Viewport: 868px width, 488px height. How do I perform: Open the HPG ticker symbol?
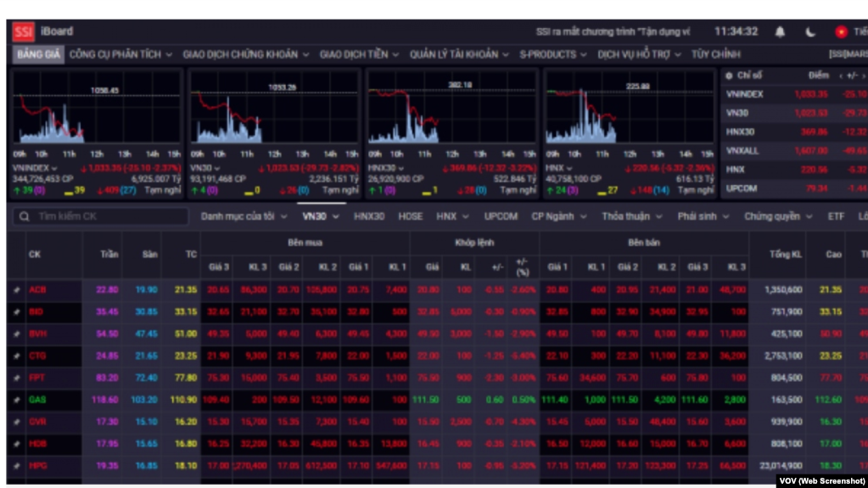point(37,466)
